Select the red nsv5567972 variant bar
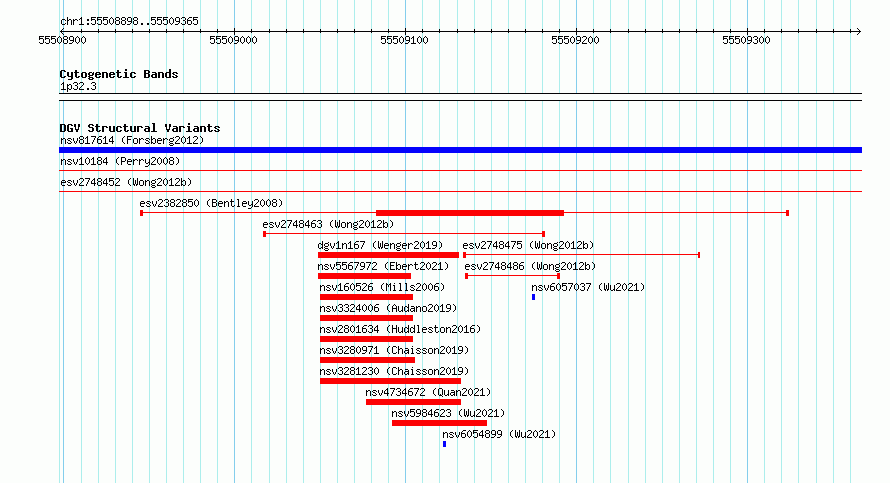This screenshot has width=890, height=483. click(x=364, y=276)
